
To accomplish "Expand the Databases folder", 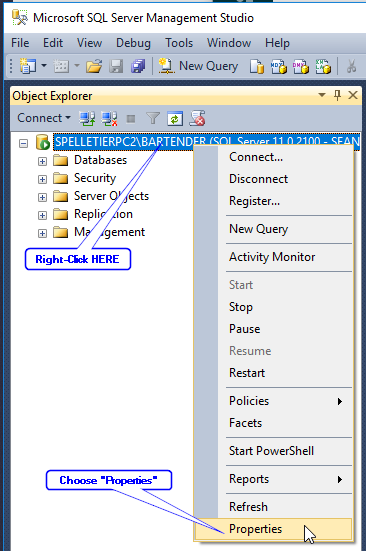I will pos(43,161).
